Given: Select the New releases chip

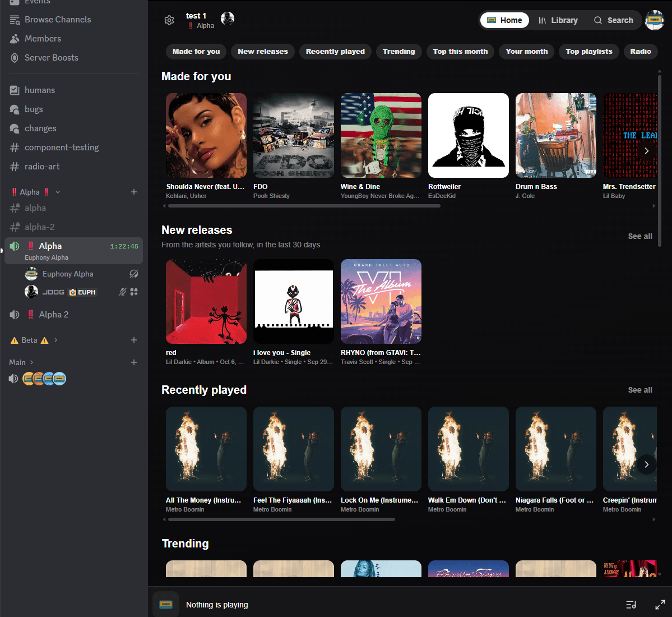Looking at the screenshot, I should [263, 52].
